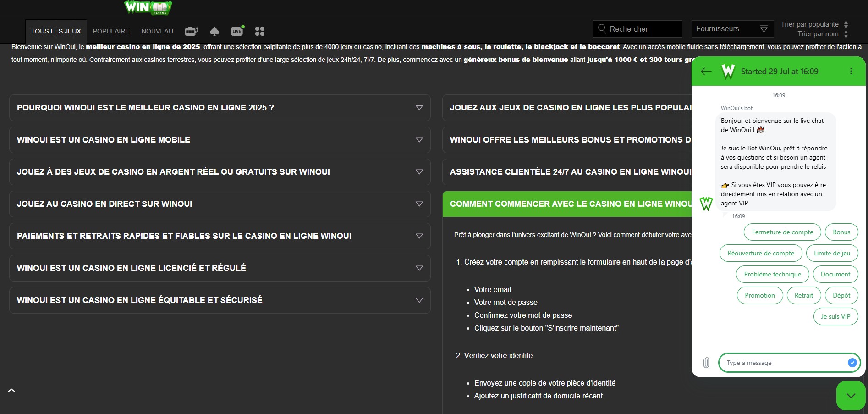Viewport: 868px width, 414px height.
Task: Select the four-dots other games icon
Action: tap(260, 31)
